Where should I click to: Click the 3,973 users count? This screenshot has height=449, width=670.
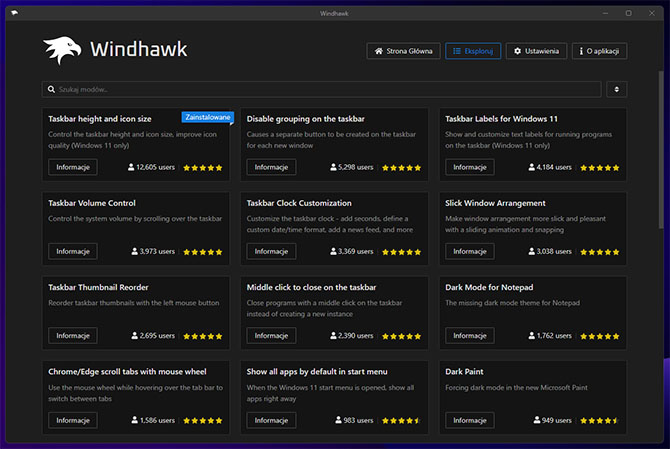pos(153,251)
